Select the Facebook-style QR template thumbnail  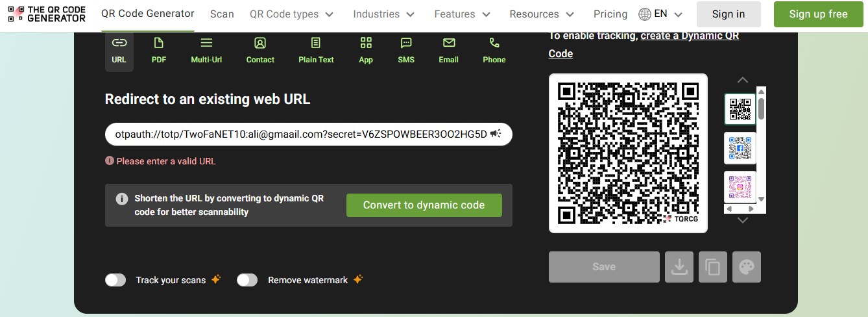tap(740, 148)
